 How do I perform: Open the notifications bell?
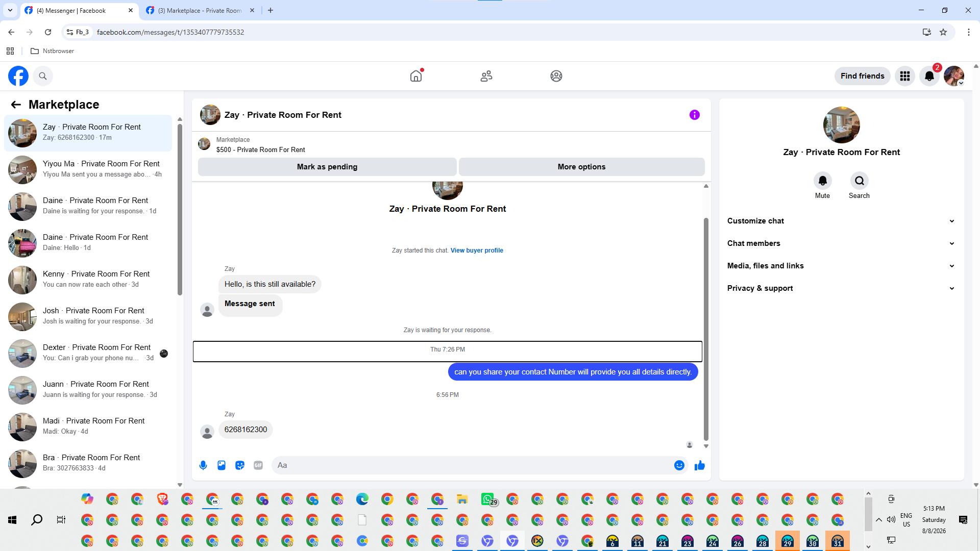[929, 76]
